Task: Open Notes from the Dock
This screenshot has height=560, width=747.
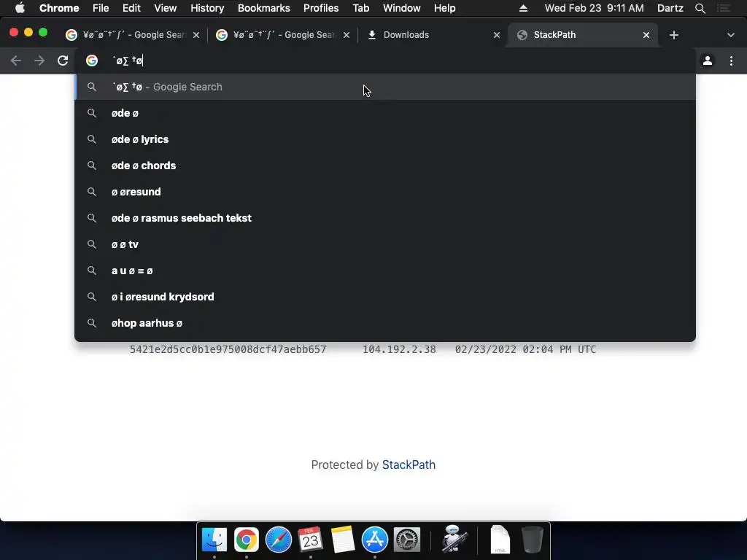Action: pos(343,540)
